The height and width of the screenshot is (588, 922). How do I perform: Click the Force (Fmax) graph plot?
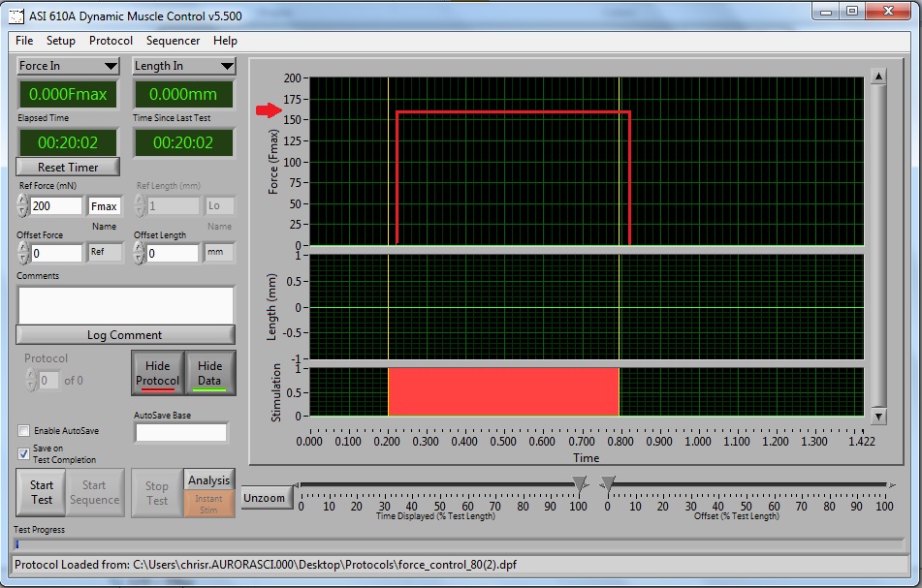pos(587,161)
